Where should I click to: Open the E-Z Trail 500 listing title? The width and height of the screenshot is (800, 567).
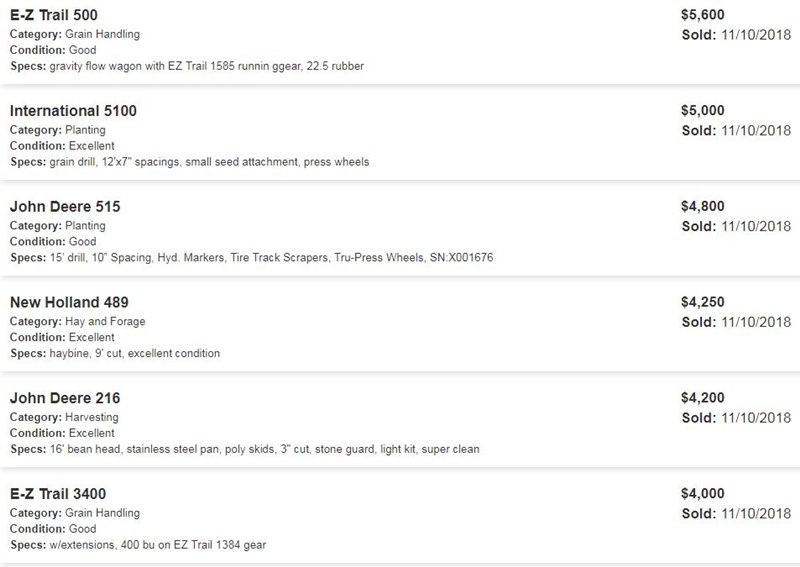pos(54,15)
